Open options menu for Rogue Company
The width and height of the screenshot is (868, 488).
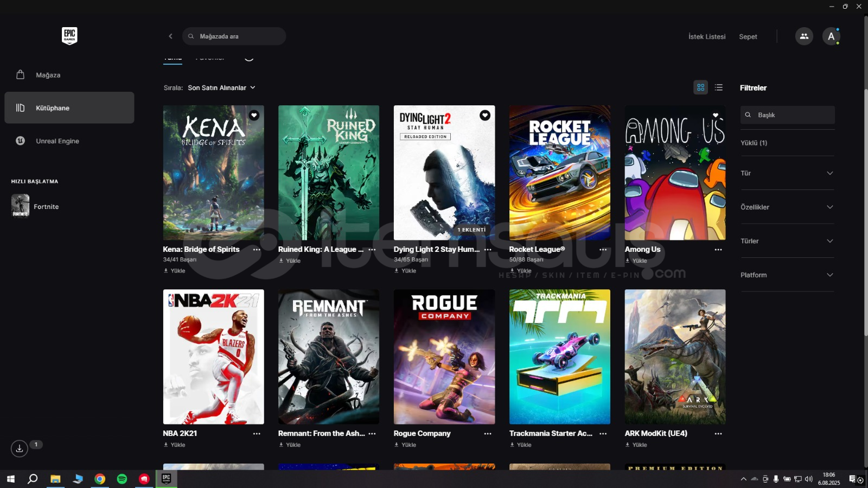488,434
